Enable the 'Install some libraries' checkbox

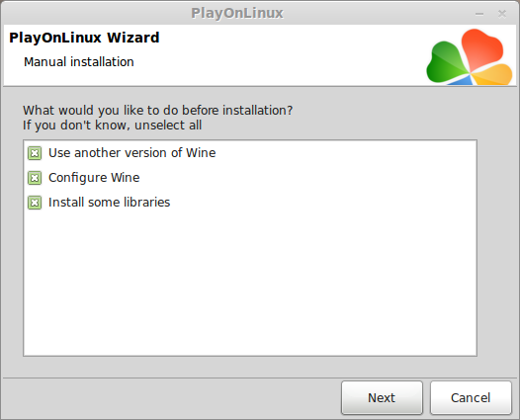pyautogui.click(x=35, y=203)
